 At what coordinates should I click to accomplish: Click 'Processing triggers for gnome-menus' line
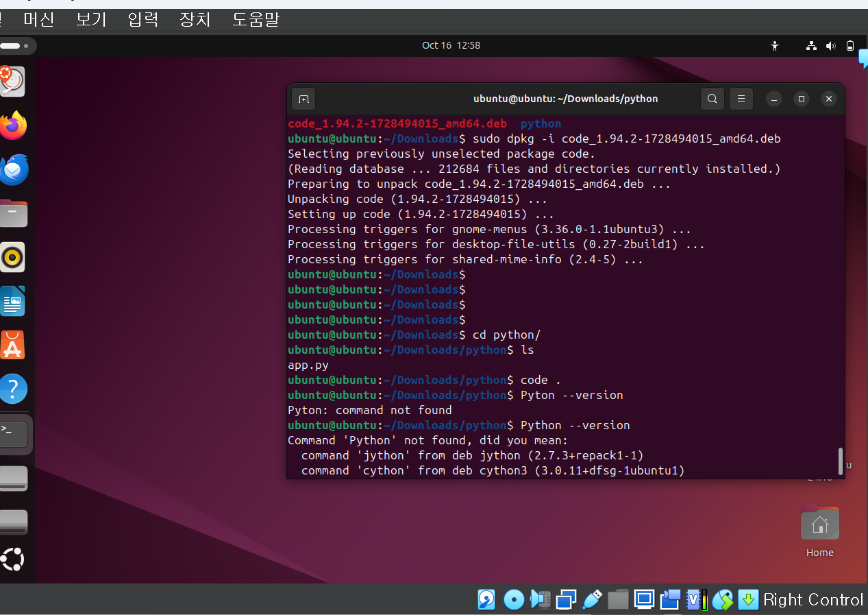click(490, 229)
